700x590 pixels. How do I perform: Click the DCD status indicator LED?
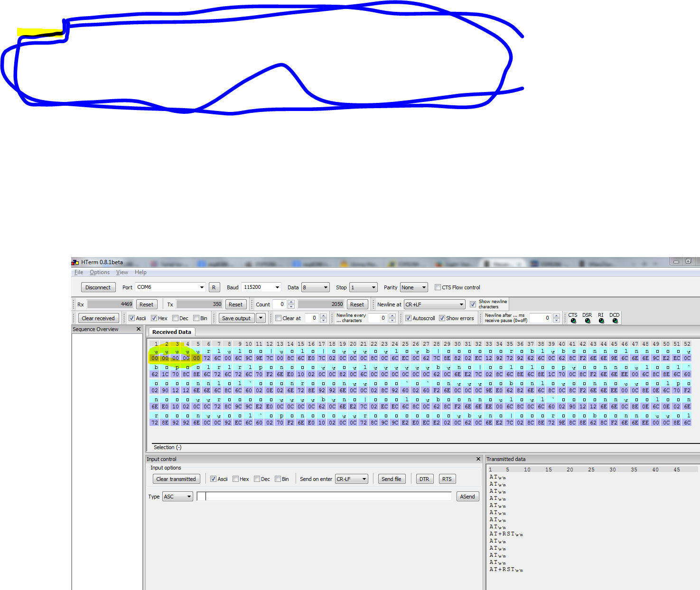[615, 321]
